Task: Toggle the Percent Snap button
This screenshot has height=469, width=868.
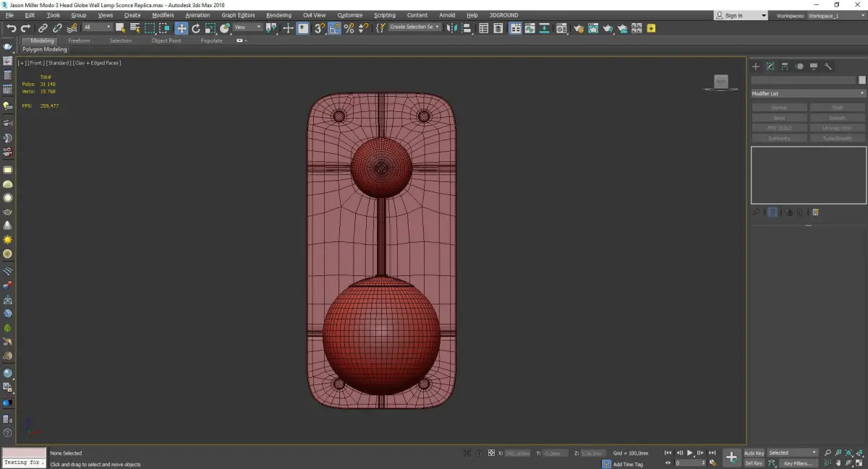Action: [x=349, y=28]
